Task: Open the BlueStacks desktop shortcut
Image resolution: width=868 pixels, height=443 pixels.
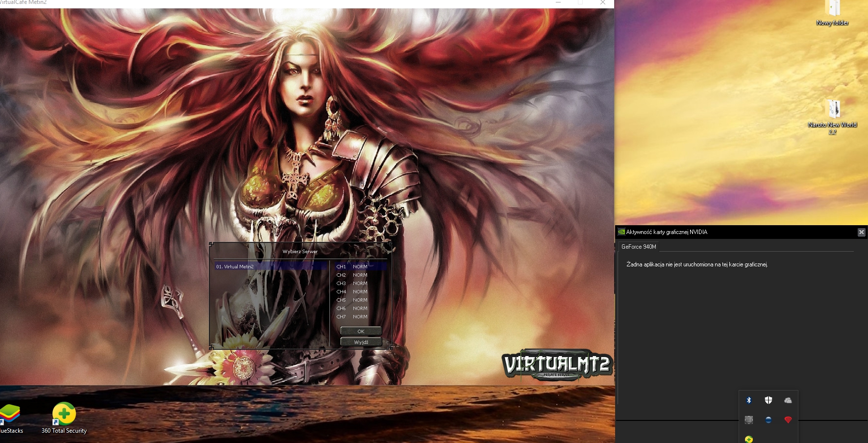Action: (10, 419)
